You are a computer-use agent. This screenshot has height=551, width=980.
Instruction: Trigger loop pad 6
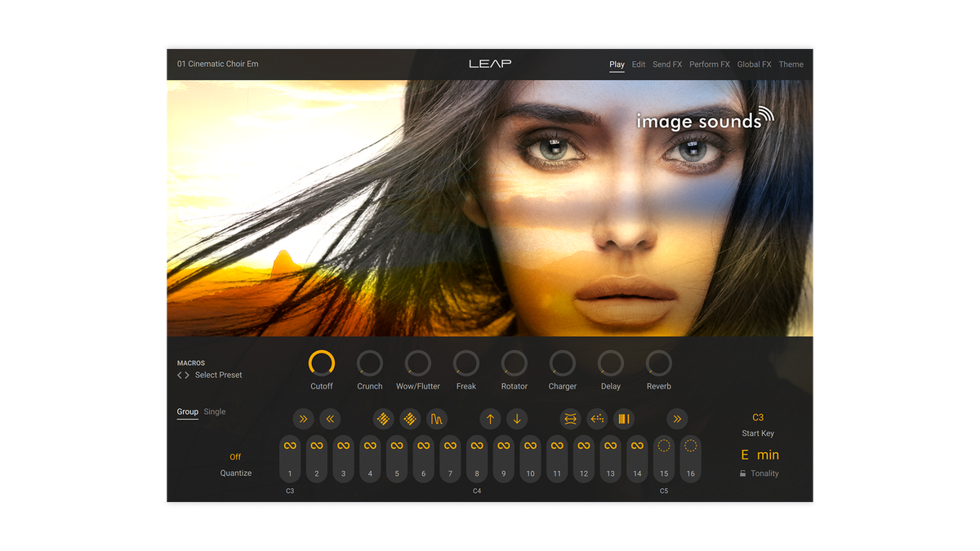point(424,459)
